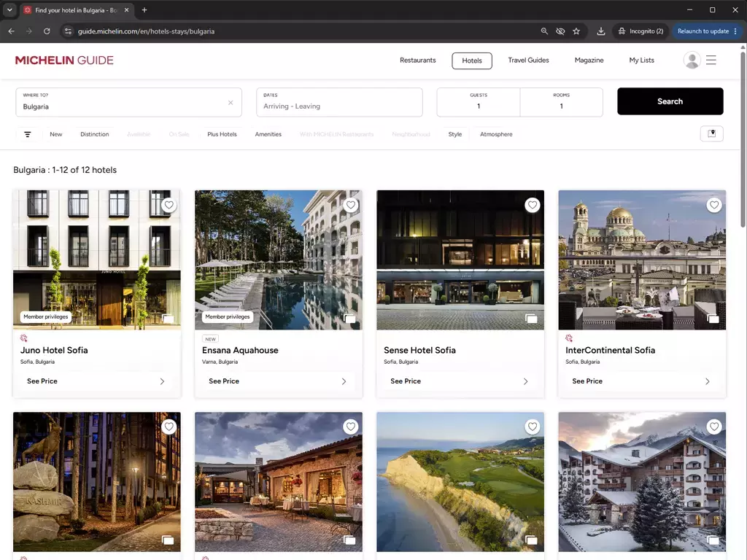The height and width of the screenshot is (560, 747).
Task: Open the Atmosphere filter
Action: pos(496,134)
